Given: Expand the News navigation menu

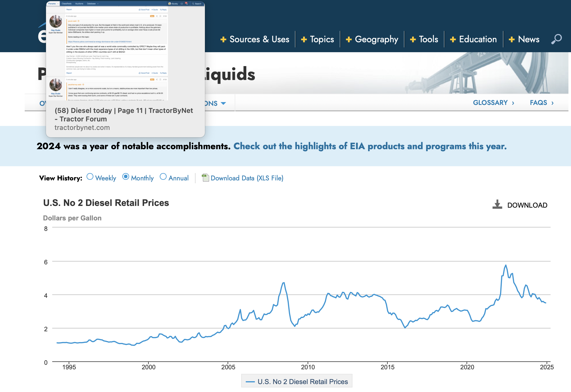Looking at the screenshot, I should point(528,39).
